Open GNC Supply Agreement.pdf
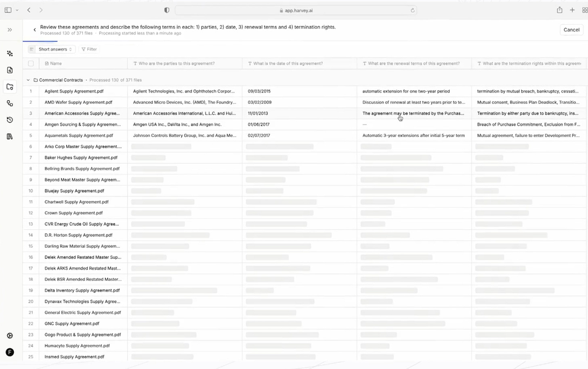The image size is (588, 369). (x=72, y=323)
